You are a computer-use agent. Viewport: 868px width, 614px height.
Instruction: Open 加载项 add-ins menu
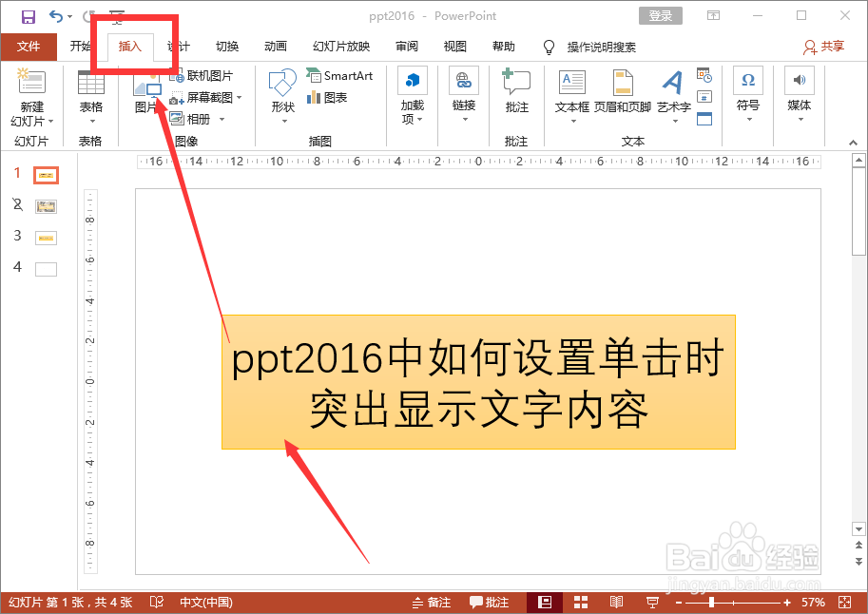pos(413,96)
